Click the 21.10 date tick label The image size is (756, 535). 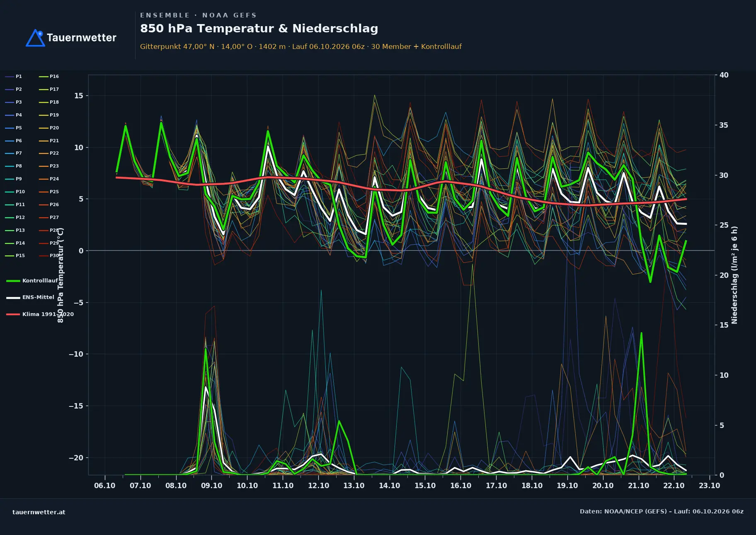tap(638, 486)
